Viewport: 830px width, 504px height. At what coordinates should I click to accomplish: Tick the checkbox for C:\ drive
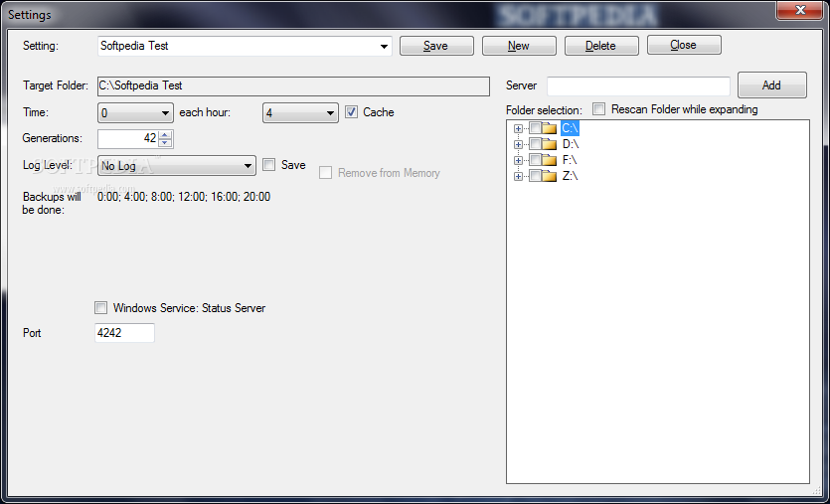click(x=535, y=128)
